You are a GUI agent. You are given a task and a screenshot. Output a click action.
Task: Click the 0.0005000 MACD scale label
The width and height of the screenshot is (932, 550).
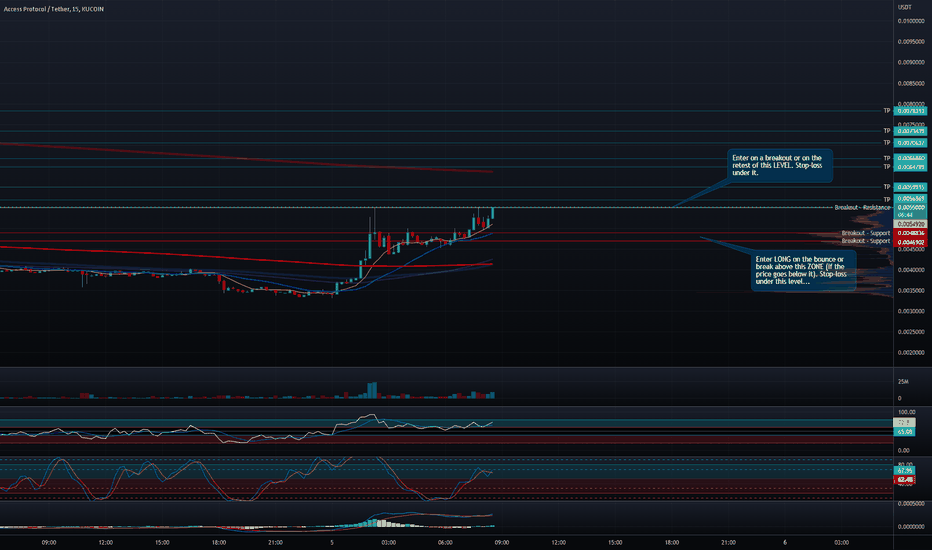pos(911,504)
